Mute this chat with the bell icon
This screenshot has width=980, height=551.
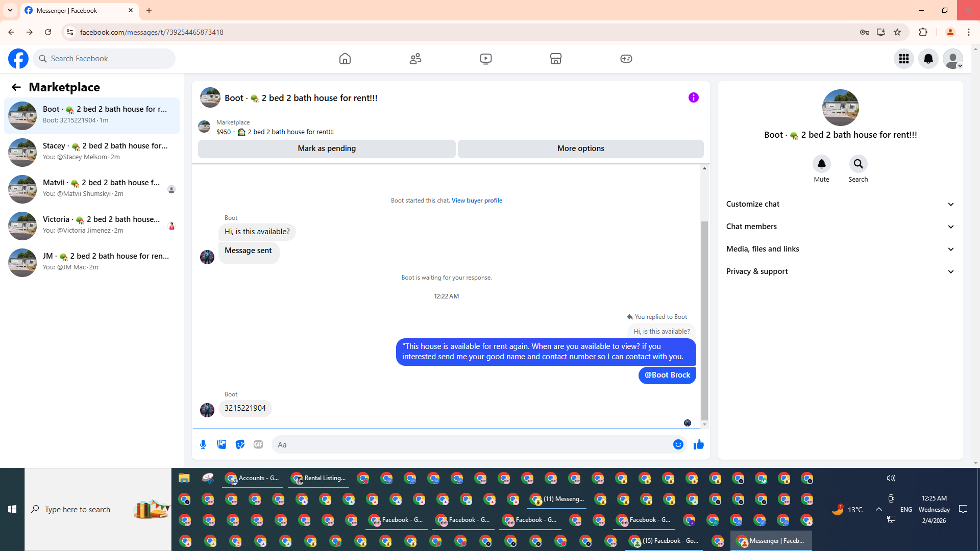(821, 164)
